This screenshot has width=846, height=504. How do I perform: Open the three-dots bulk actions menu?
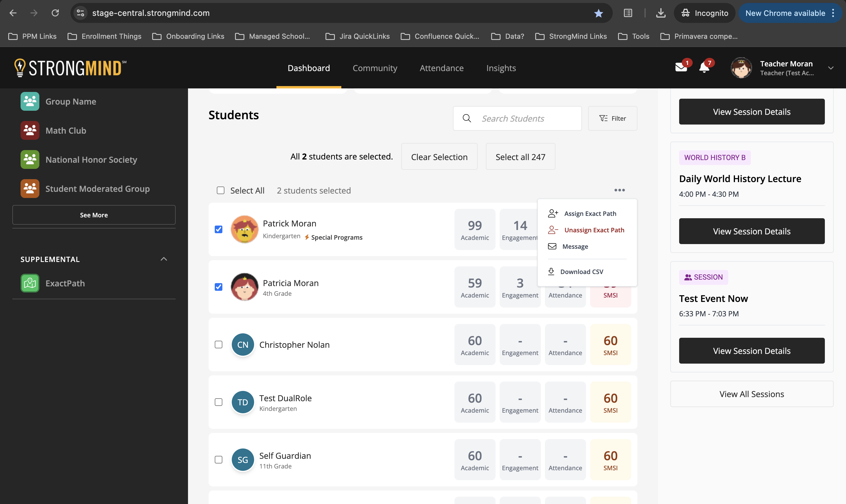pos(620,190)
